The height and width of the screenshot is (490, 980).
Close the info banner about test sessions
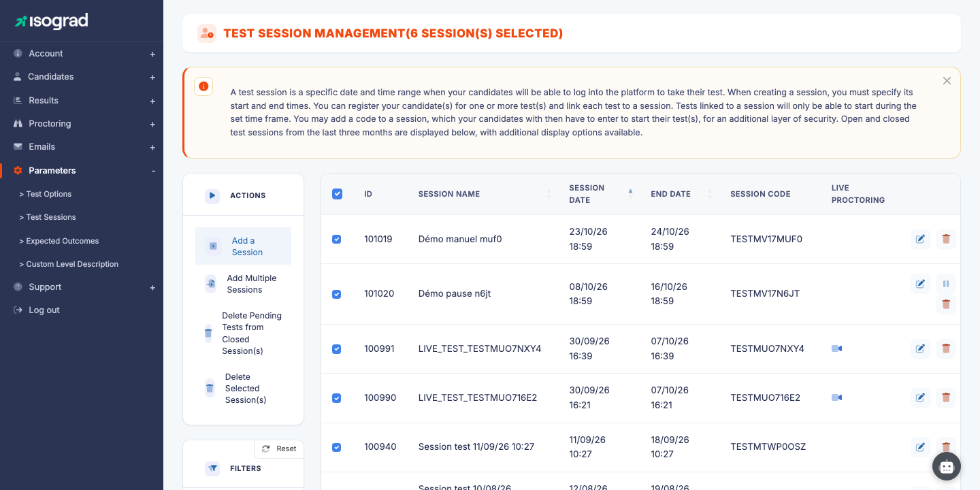[x=947, y=80]
